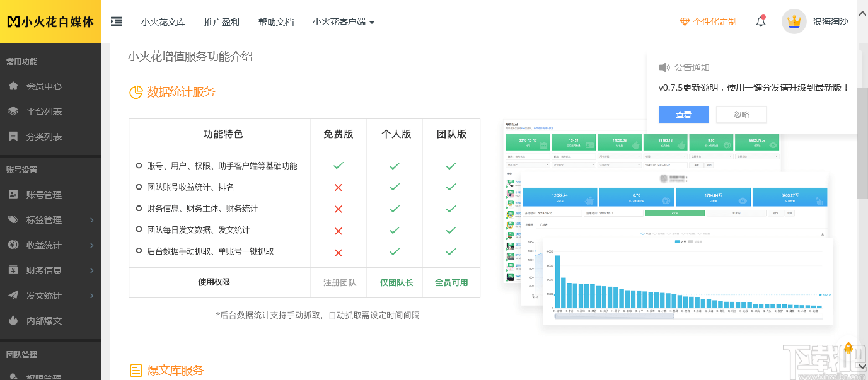
Task: Click the 账号管理 contact card icon
Action: point(13,195)
